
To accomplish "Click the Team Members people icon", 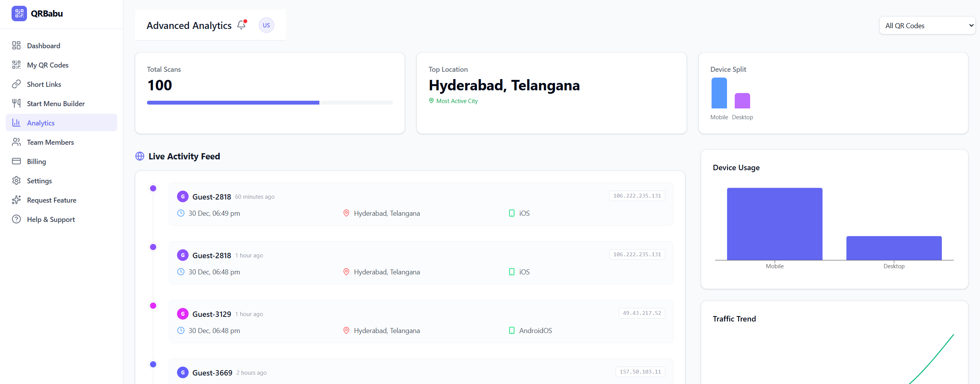I will click(x=16, y=142).
